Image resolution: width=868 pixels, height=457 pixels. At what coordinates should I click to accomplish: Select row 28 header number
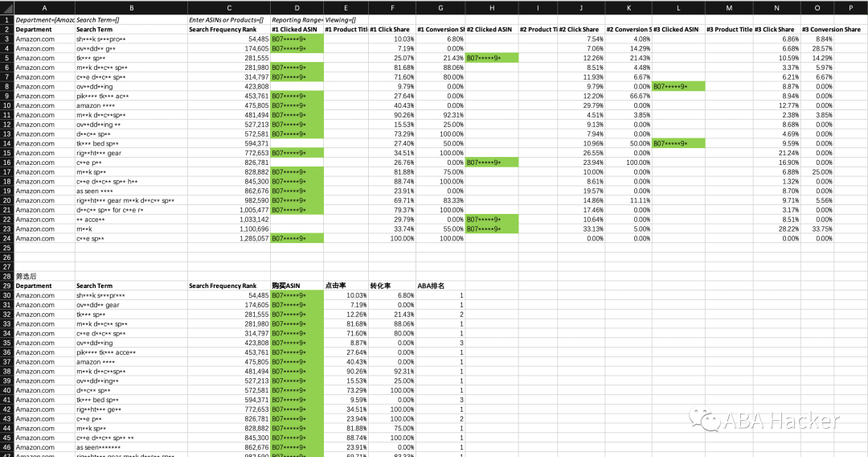click(6, 276)
